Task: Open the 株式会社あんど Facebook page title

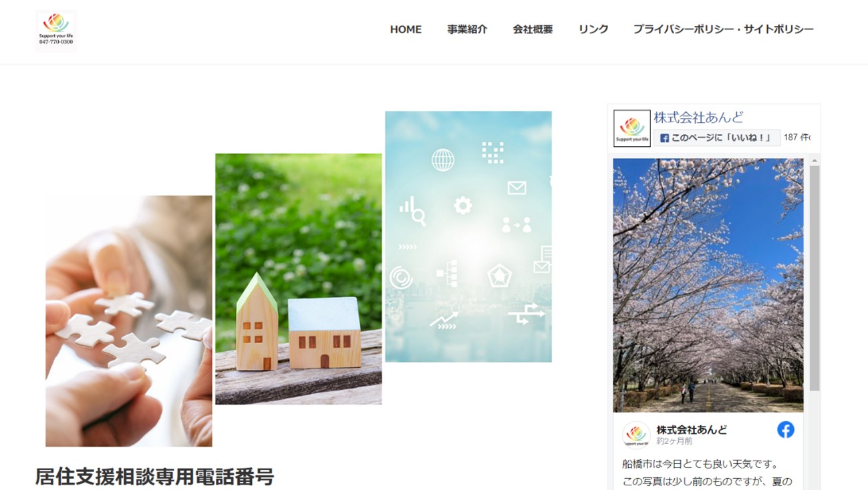Action: (698, 117)
